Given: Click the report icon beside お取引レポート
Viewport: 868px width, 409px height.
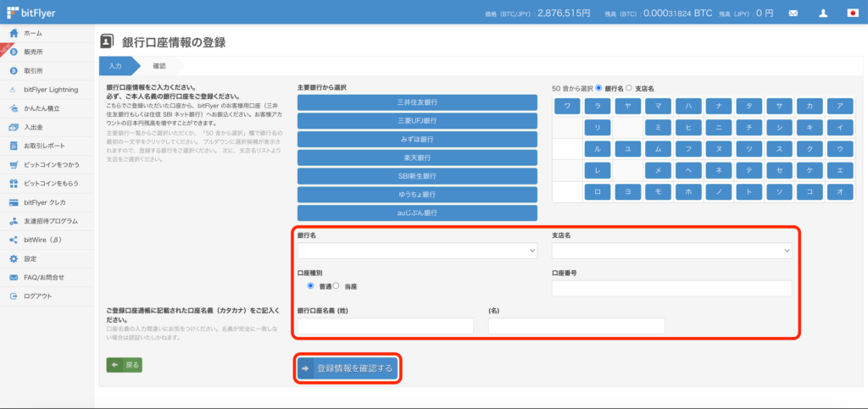Looking at the screenshot, I should pos(14,146).
